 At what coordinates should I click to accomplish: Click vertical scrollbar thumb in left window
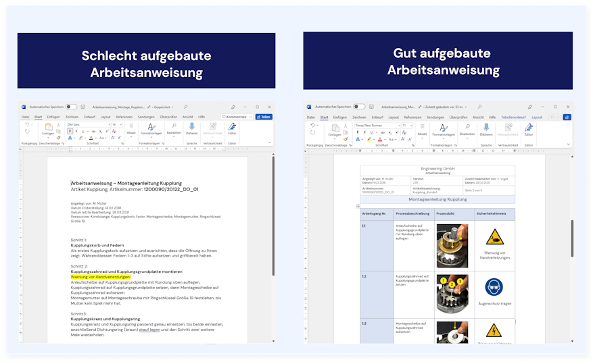(273, 216)
